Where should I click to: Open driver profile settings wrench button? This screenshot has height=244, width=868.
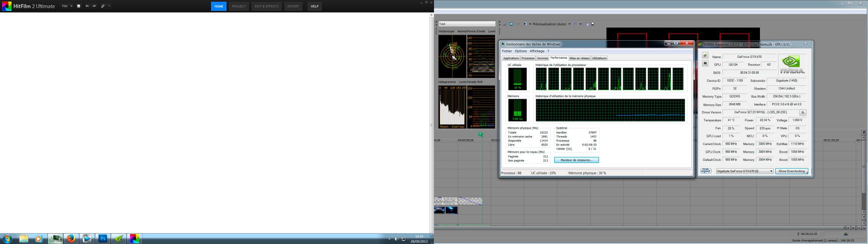click(803, 113)
